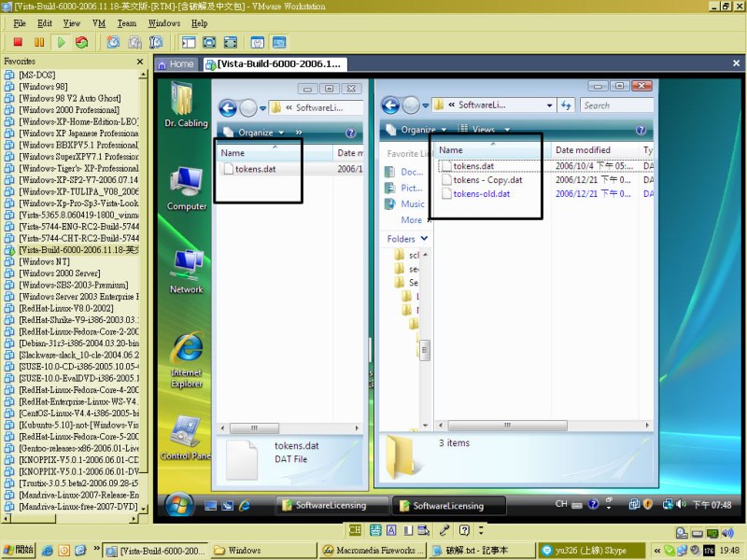Select the Internet Explorer desktop icon
The image size is (747, 560).
click(x=186, y=359)
